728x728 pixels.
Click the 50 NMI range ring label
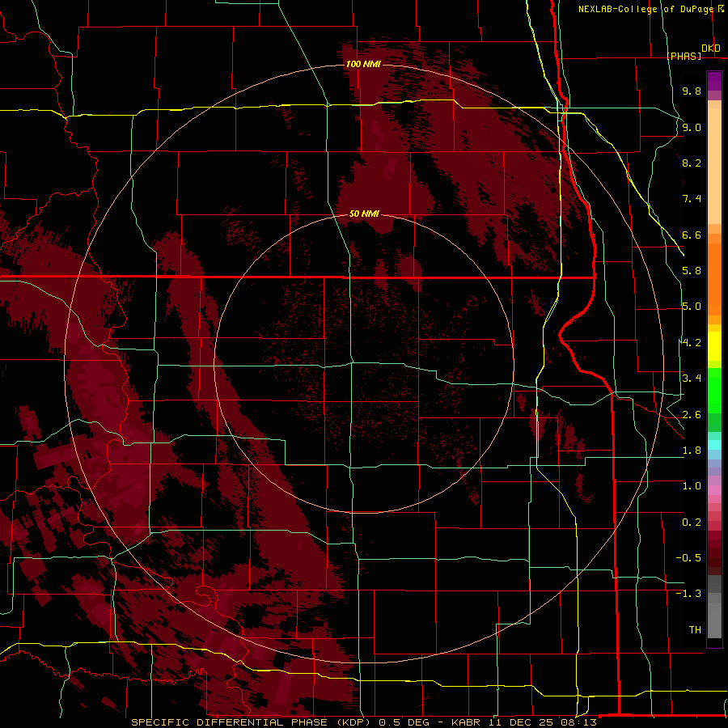[364, 214]
